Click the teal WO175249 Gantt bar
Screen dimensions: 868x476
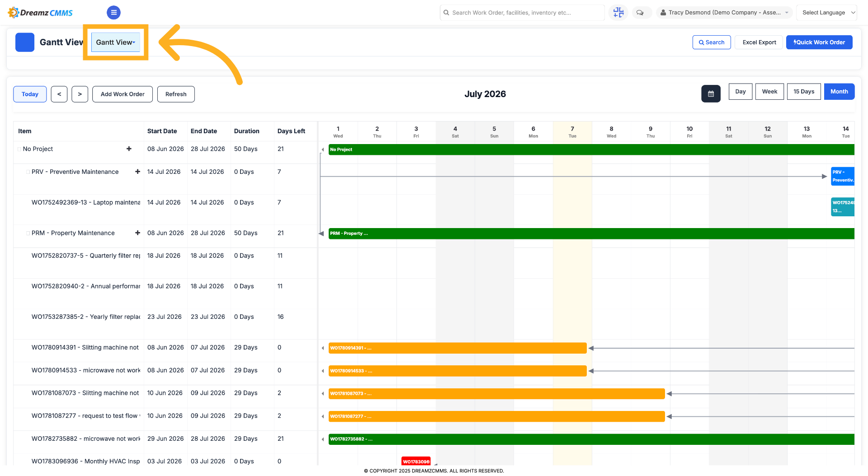(x=843, y=207)
